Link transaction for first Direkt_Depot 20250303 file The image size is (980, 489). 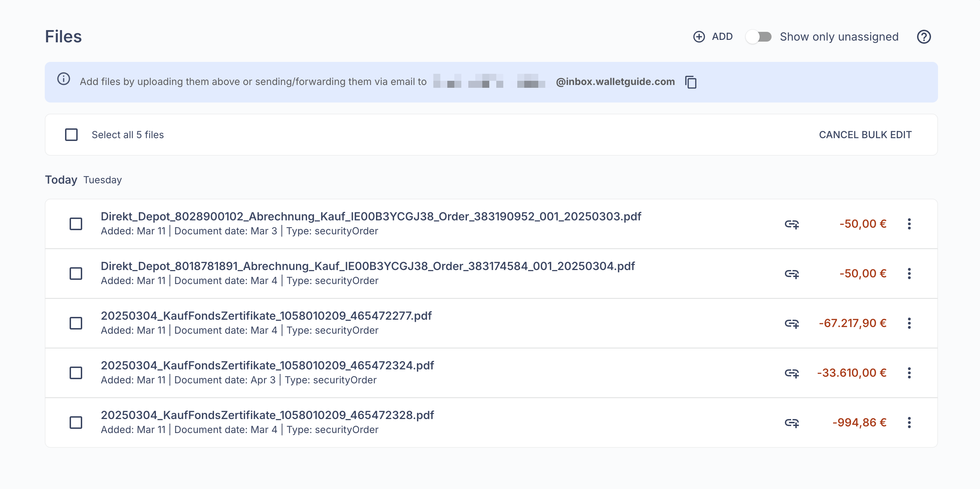point(792,224)
